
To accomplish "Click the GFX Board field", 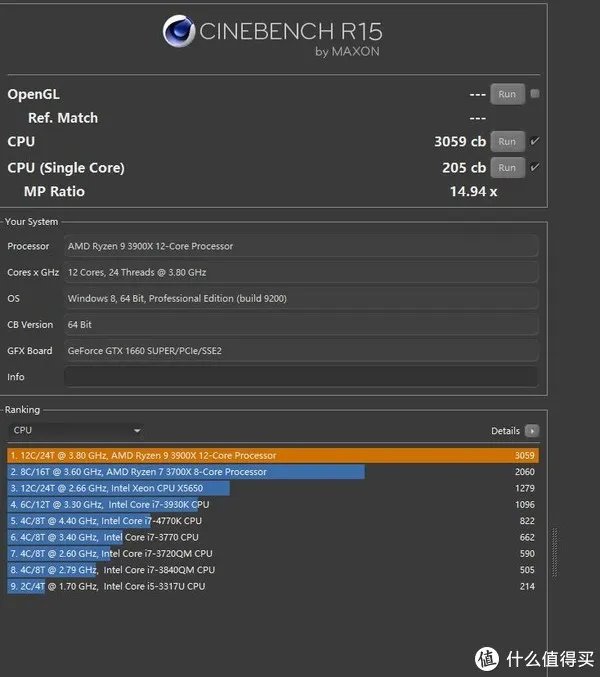I will (300, 351).
